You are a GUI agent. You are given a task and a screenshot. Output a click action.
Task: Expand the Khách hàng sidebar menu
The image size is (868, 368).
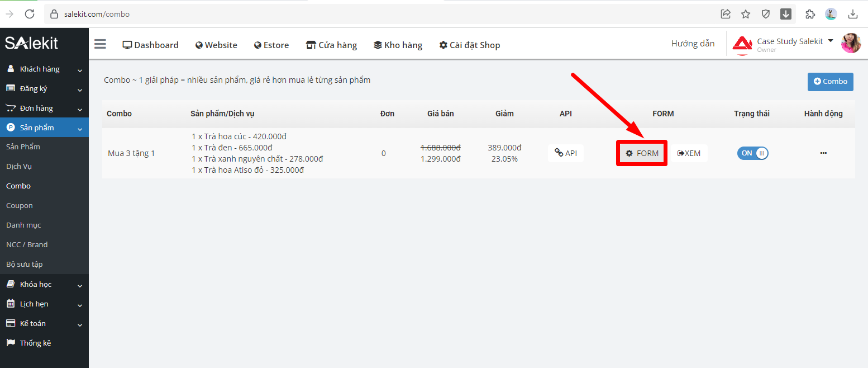[x=44, y=69]
